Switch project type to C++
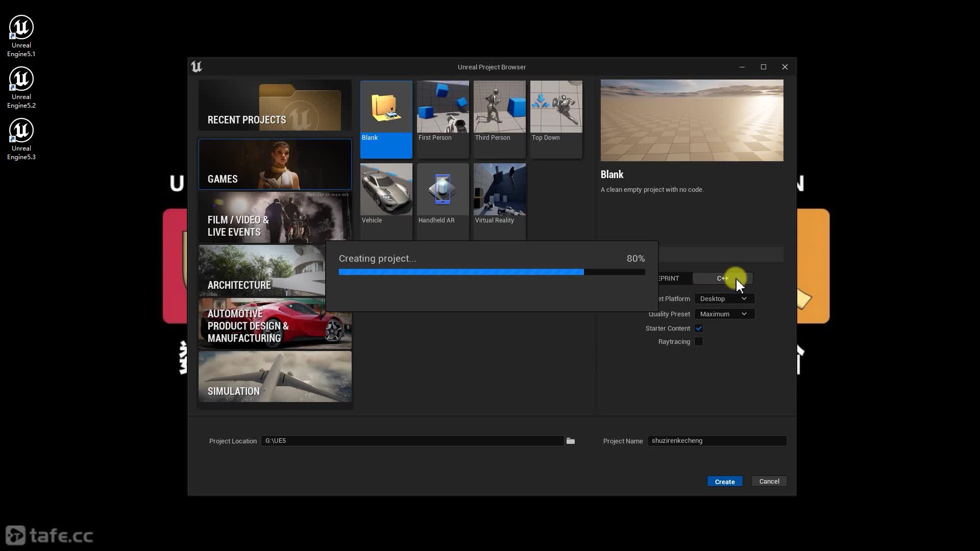 point(722,279)
